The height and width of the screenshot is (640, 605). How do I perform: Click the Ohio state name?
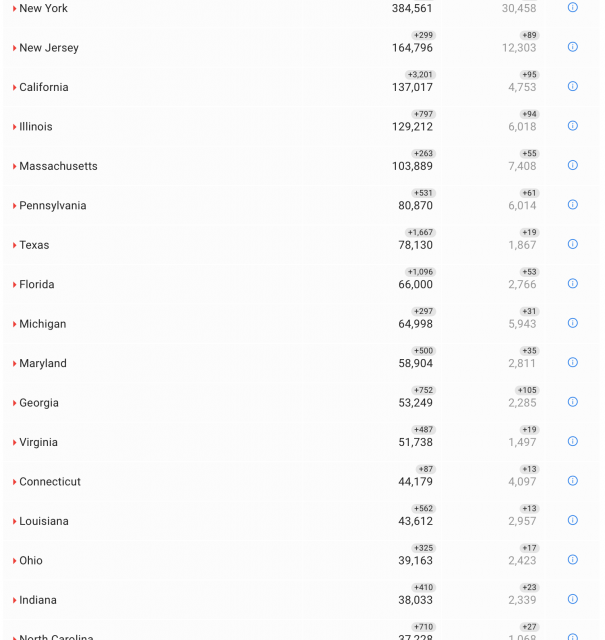pos(31,561)
